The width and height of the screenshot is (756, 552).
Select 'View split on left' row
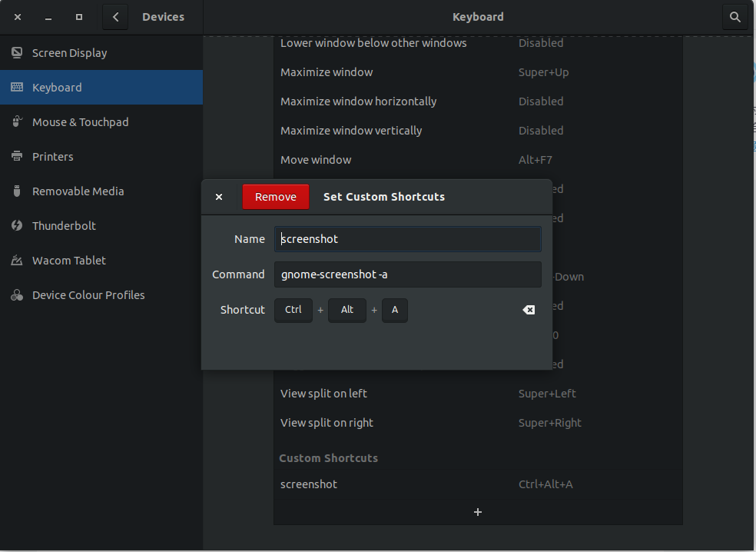pos(478,394)
